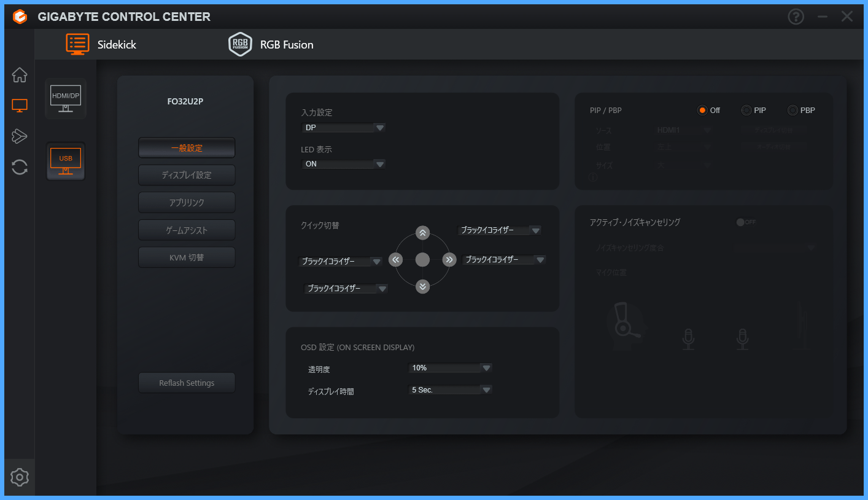
Task: Select the HDMI/DP monitor connection icon
Action: click(x=66, y=98)
